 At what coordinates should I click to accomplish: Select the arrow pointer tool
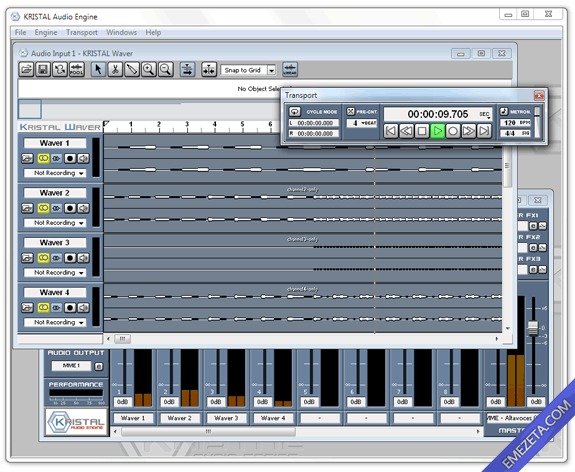point(98,69)
